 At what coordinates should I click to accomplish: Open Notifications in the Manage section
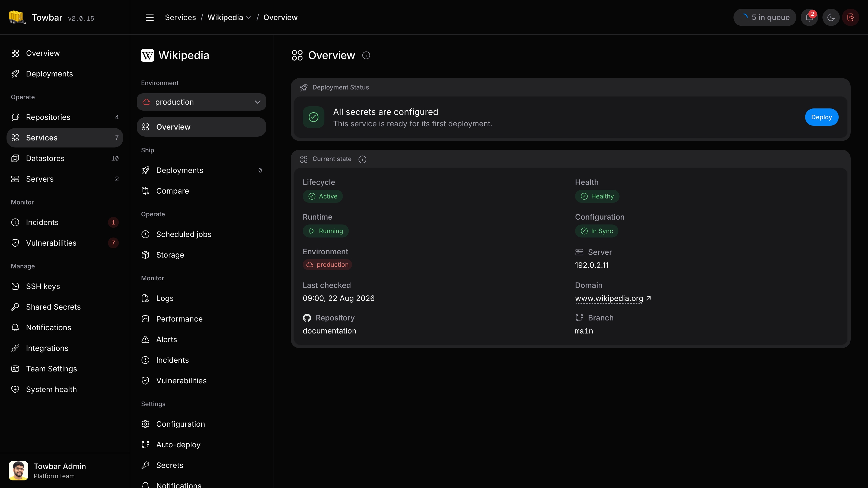coord(65,327)
